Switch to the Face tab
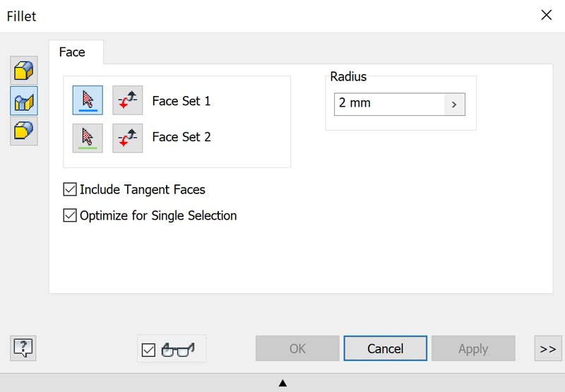The image size is (565, 392). tap(72, 52)
